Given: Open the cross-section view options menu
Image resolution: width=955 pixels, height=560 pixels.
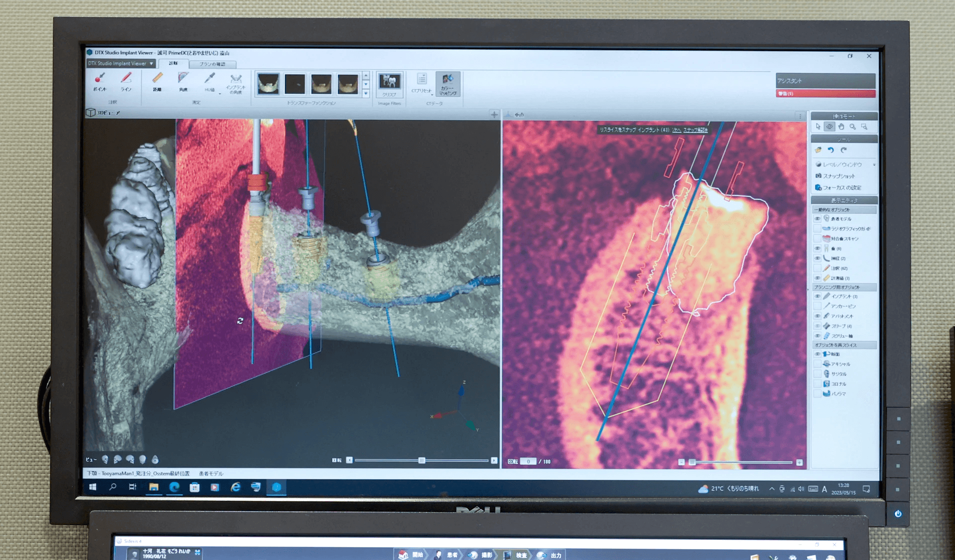Looking at the screenshot, I should (800, 116).
